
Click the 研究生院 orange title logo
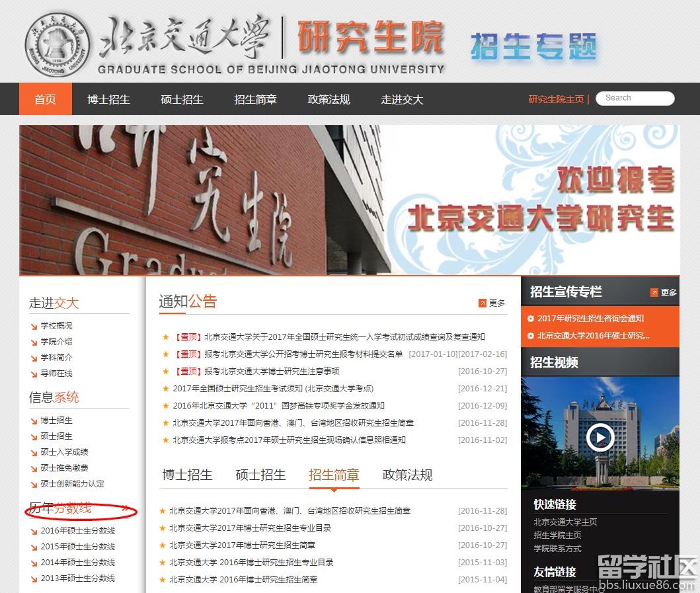tap(371, 36)
